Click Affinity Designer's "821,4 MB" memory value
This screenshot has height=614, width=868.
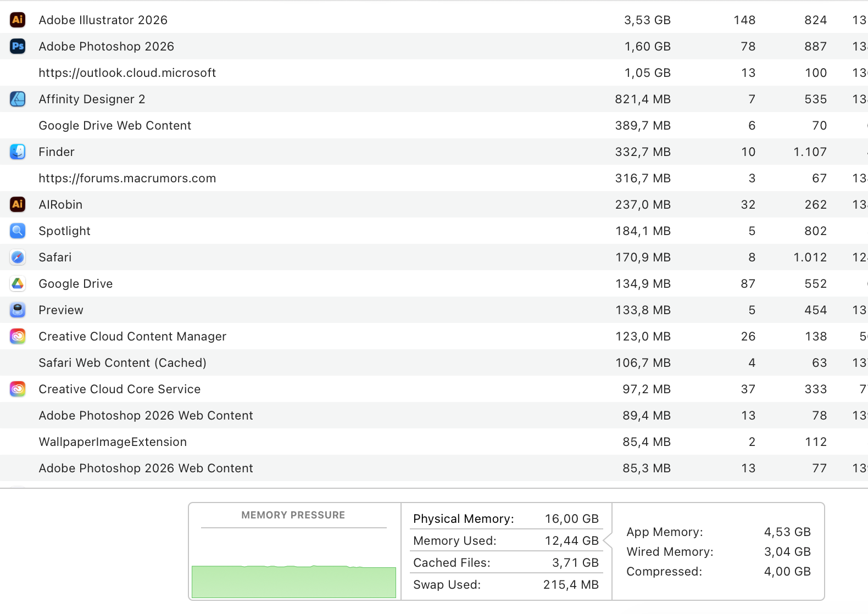pyautogui.click(x=643, y=99)
